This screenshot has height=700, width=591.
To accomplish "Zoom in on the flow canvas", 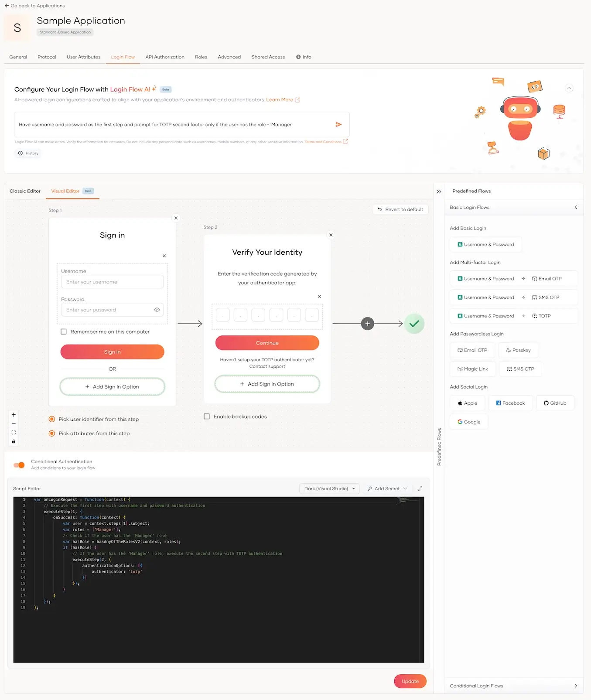I will pyautogui.click(x=14, y=415).
